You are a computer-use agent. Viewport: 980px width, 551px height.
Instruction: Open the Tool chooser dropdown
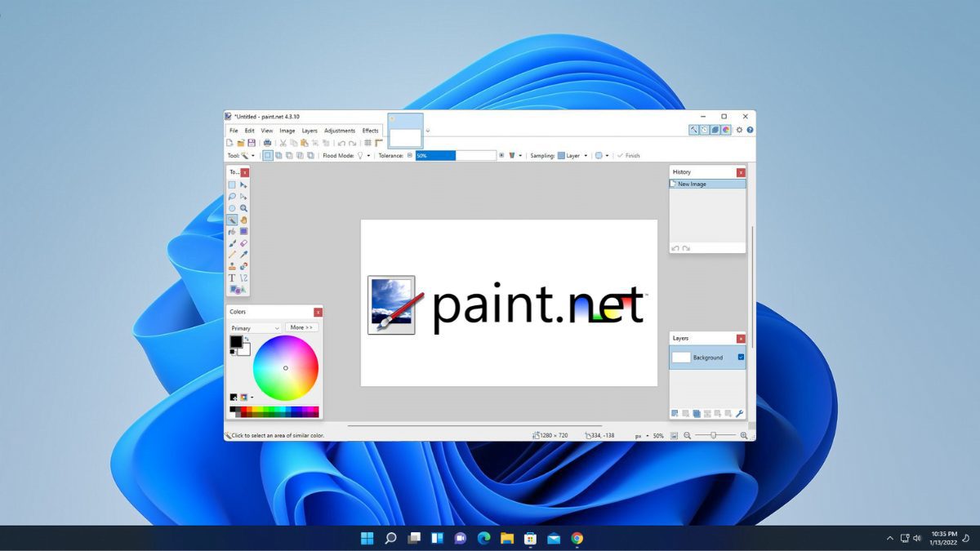click(247, 155)
